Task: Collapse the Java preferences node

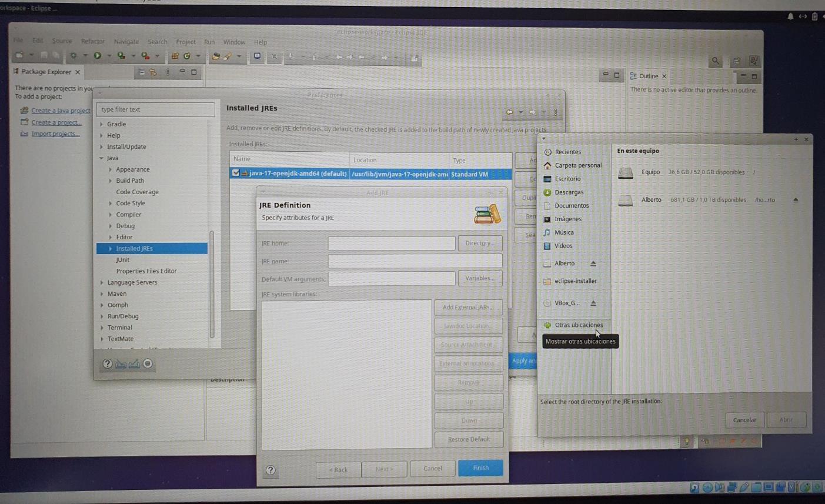Action: point(101,158)
